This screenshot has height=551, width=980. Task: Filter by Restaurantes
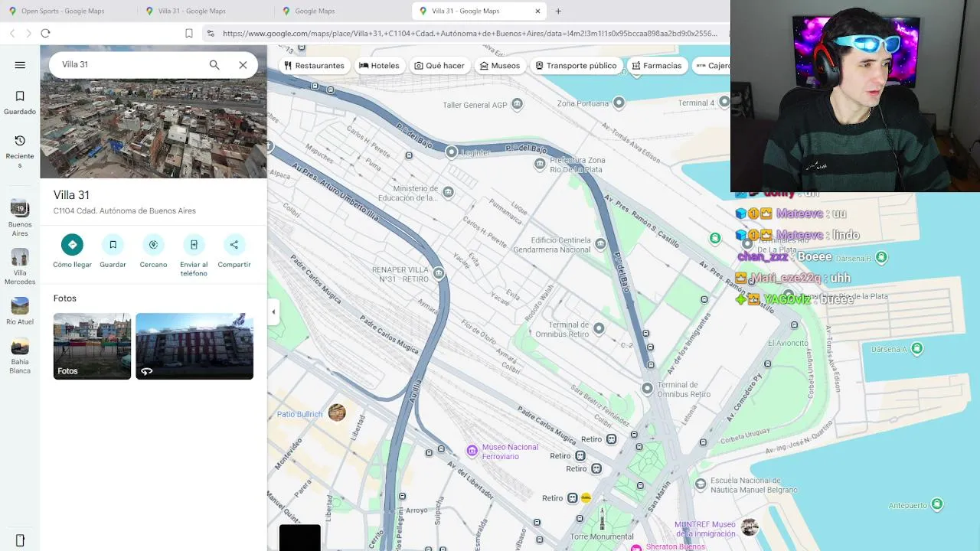pyautogui.click(x=314, y=66)
